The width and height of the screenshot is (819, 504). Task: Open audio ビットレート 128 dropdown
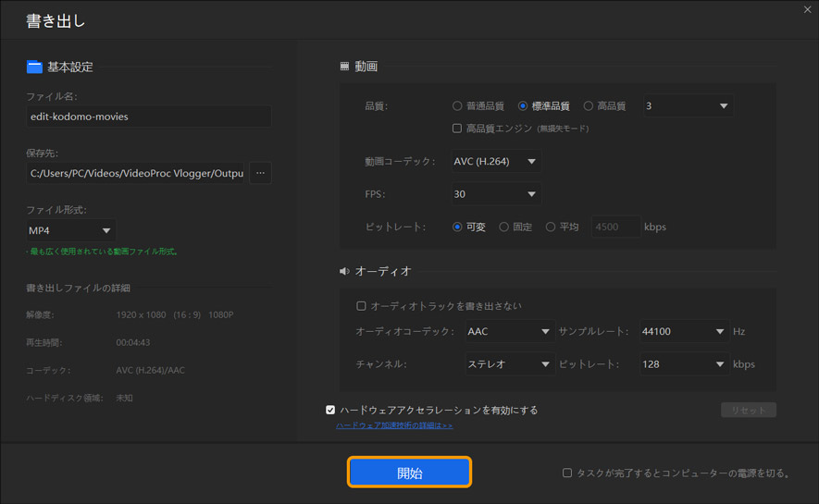(684, 364)
